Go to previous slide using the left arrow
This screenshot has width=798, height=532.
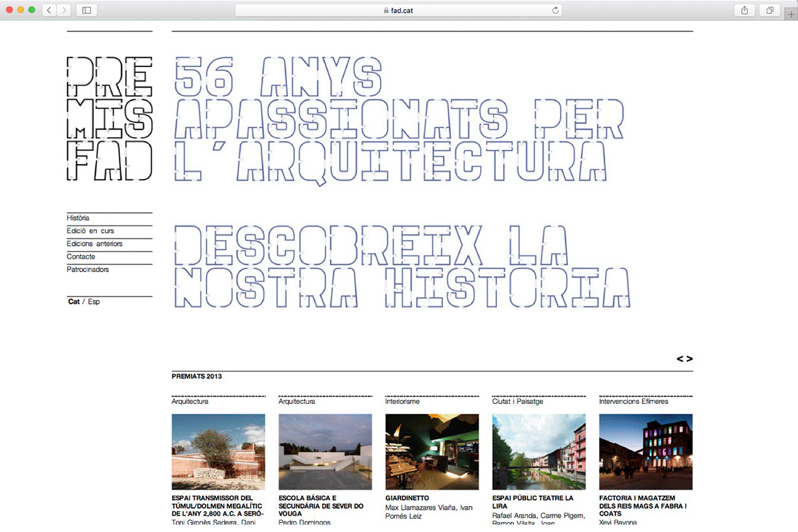680,359
